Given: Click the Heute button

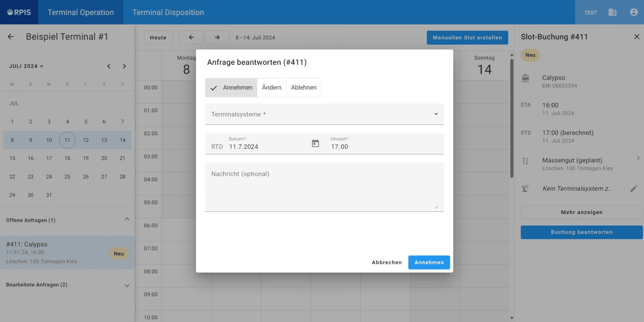Looking at the screenshot, I should tap(158, 37).
